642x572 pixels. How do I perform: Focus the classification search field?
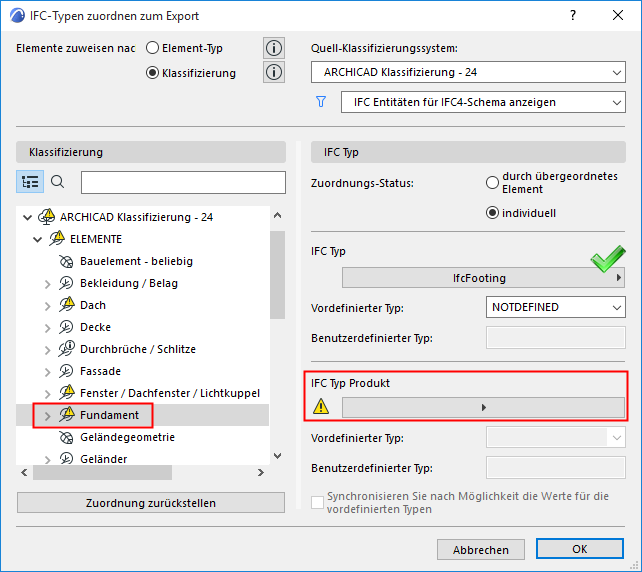183,182
